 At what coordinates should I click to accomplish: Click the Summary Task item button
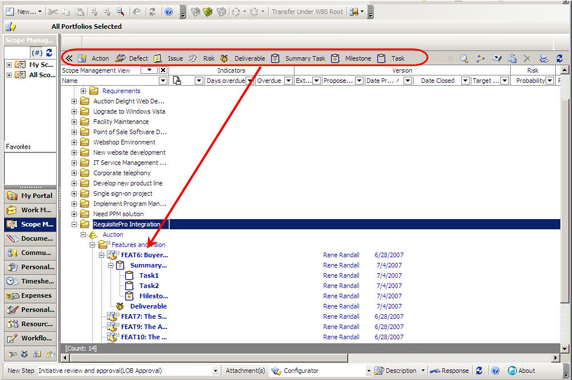298,58
